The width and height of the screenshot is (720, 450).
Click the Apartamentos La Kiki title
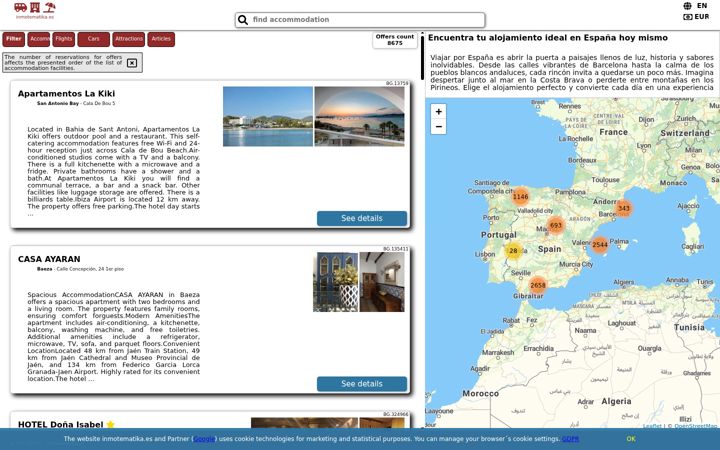pyautogui.click(x=67, y=94)
